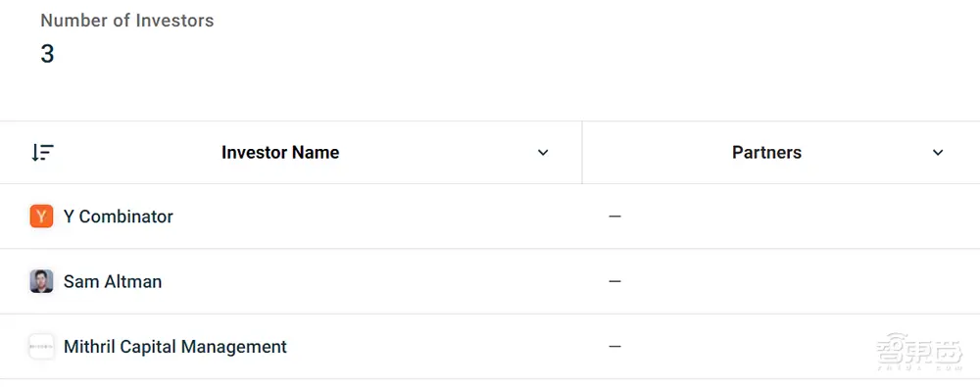Open the Partners column dropdown arrow

[938, 153]
